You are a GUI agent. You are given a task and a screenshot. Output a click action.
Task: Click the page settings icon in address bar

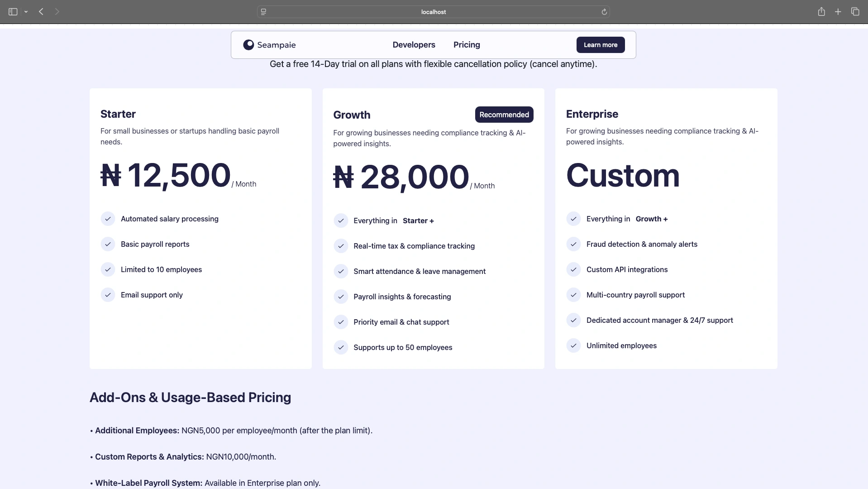click(x=263, y=12)
